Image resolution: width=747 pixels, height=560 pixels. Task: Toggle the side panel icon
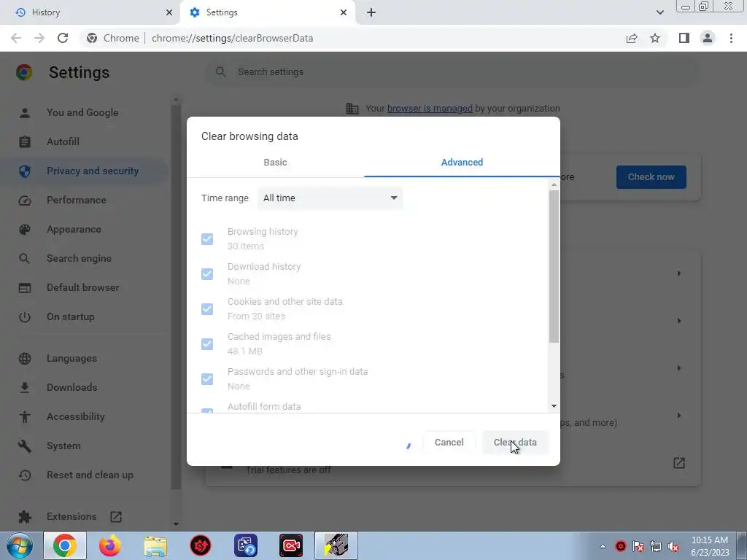point(684,38)
